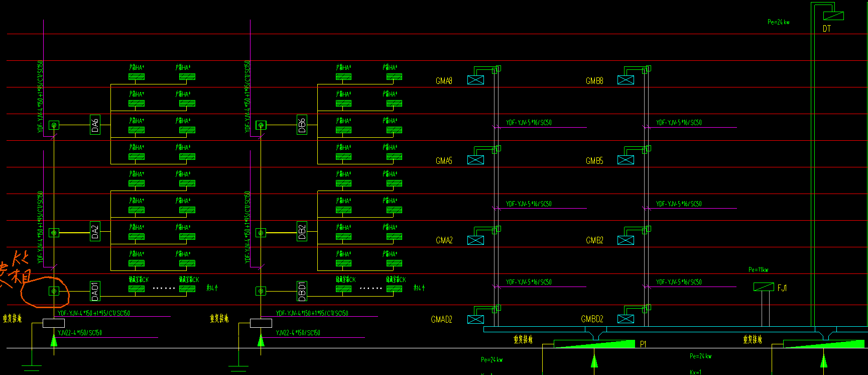Select the GMAD2 text

pos(442,319)
